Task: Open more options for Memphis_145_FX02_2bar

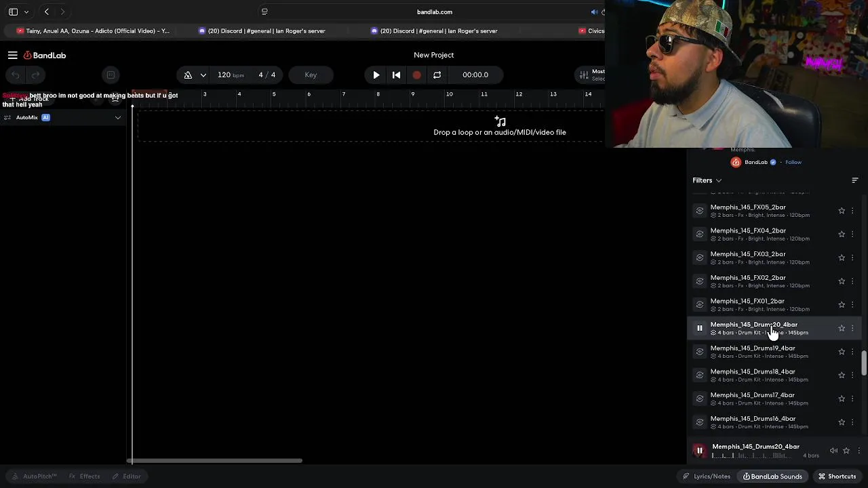Action: pyautogui.click(x=852, y=281)
